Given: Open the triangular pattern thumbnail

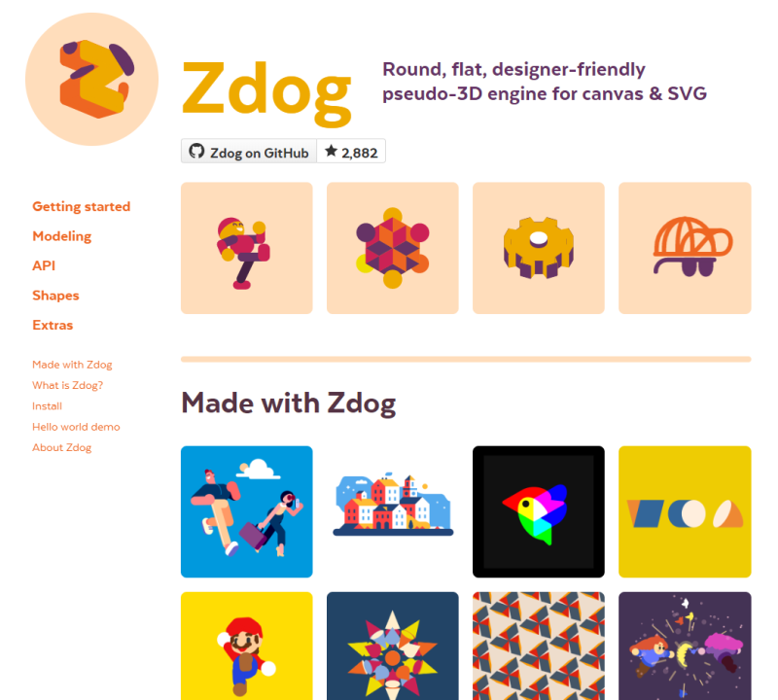Looking at the screenshot, I should [539, 646].
